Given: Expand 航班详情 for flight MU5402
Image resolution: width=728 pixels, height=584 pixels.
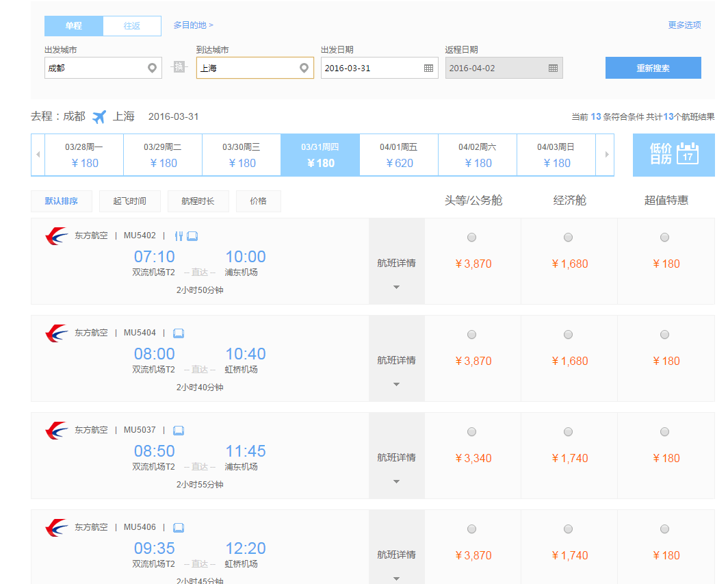Looking at the screenshot, I should 397,262.
